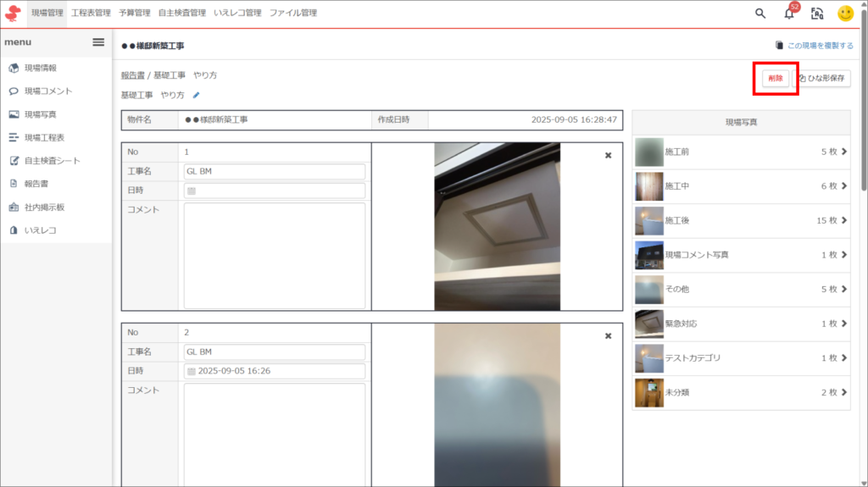Remove photo from report entry No 1
Viewport: 868px width, 487px height.
pyautogui.click(x=608, y=156)
